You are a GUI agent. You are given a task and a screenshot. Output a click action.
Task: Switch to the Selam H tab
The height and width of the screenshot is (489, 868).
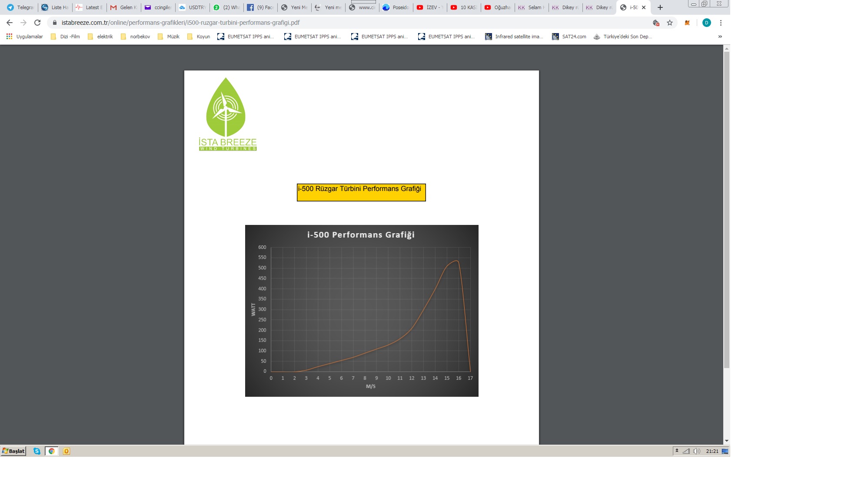(532, 7)
